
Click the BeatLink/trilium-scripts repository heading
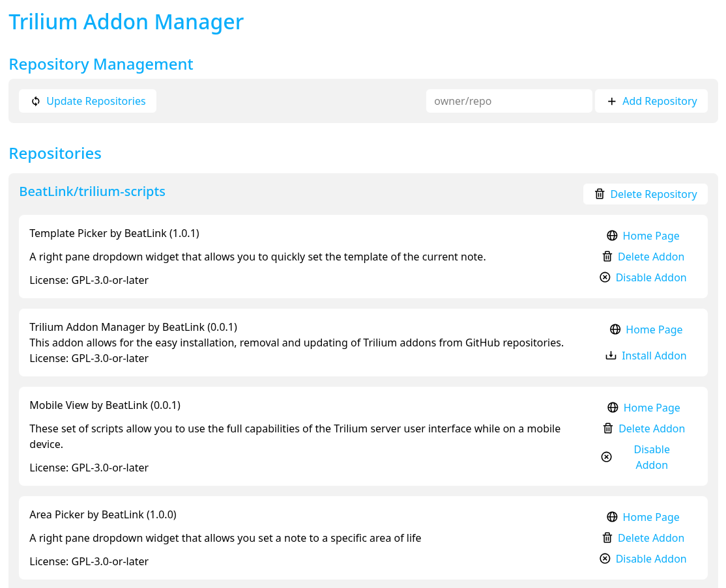92,191
